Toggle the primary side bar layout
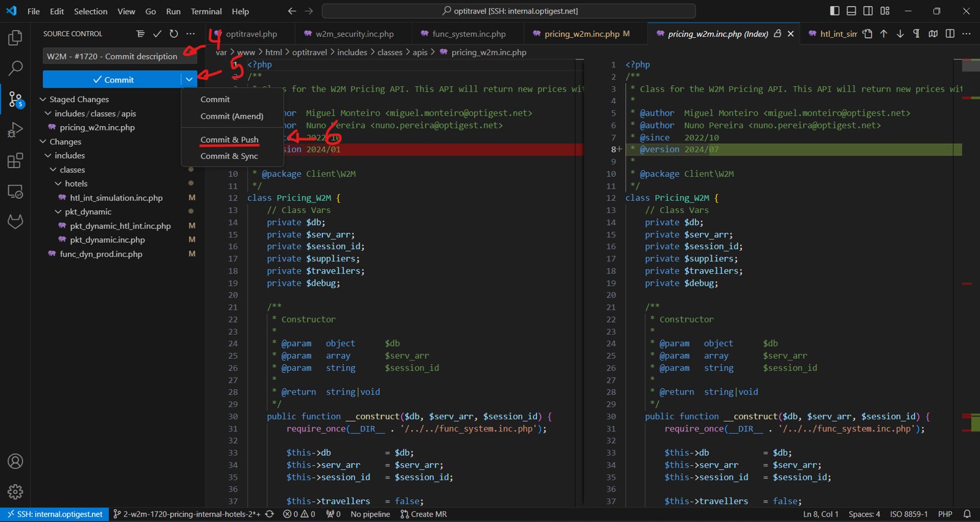The height and width of the screenshot is (522, 980). tap(834, 11)
